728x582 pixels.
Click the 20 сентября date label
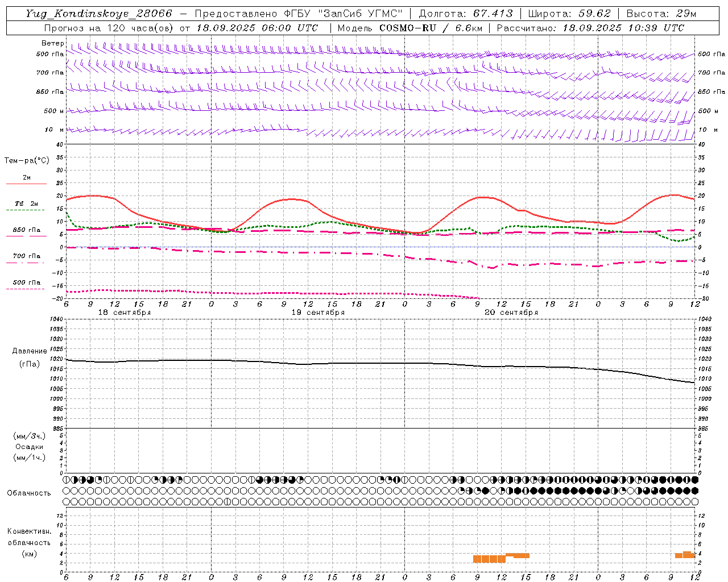coord(511,313)
